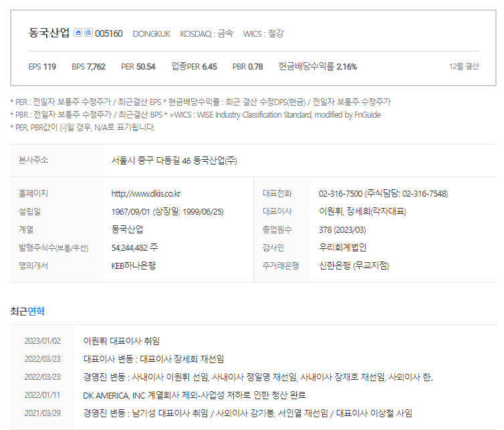Click the PER definition footnote line

tap(201, 102)
